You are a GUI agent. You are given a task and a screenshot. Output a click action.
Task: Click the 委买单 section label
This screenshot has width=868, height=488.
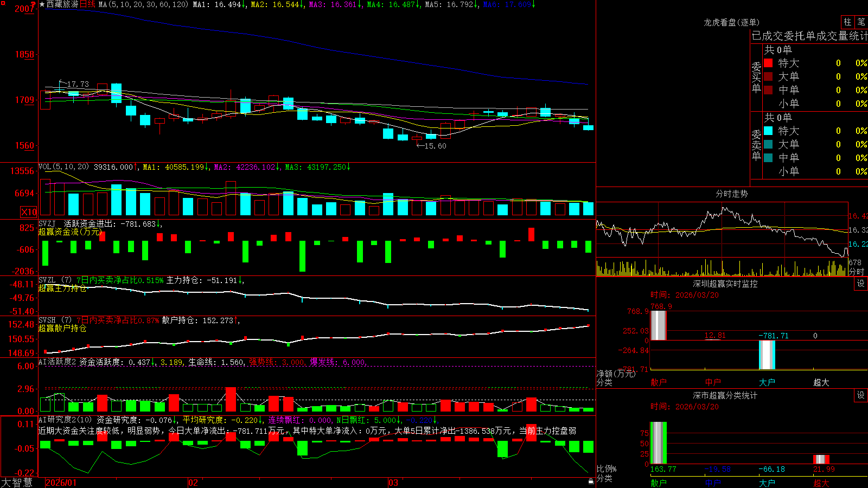tap(756, 78)
